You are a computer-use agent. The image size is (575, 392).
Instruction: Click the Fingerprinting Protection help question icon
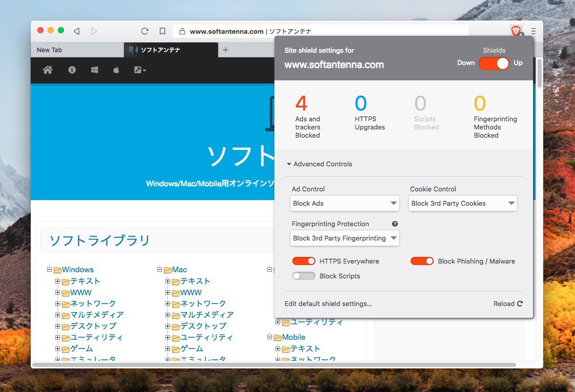395,224
